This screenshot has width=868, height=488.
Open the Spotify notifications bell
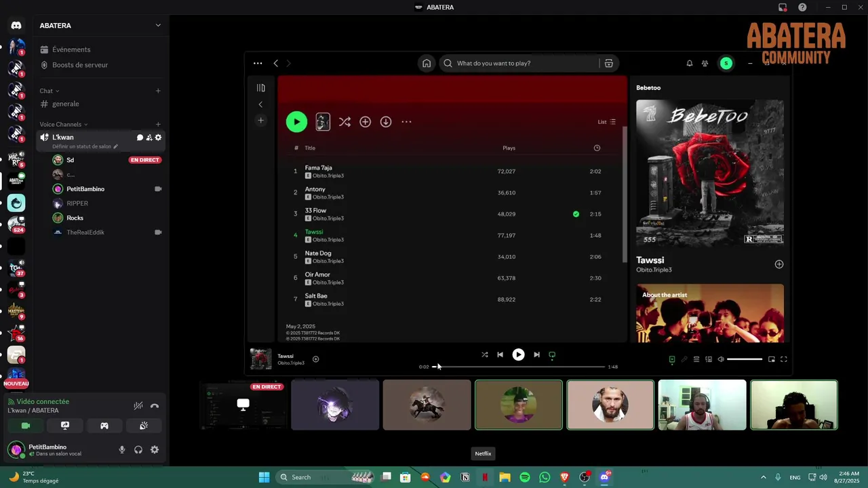[x=690, y=63]
